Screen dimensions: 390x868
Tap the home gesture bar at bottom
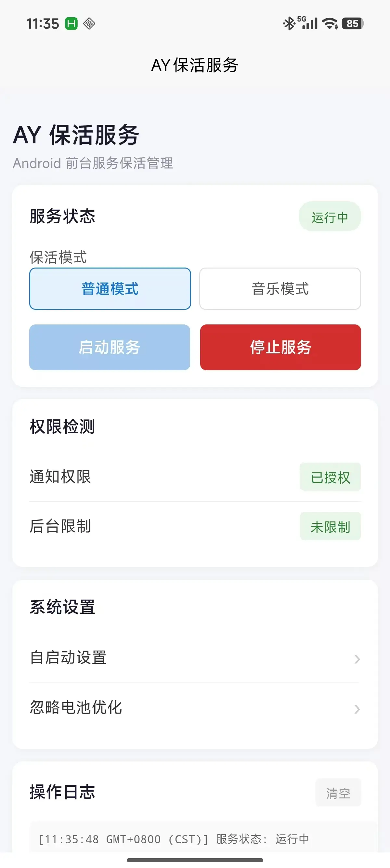pyautogui.click(x=195, y=860)
